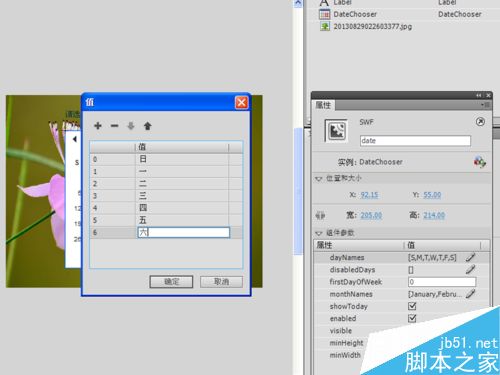The width and height of the screenshot is (500, 375).
Task: Click the 属性 column header in parameters
Action: (x=359, y=245)
